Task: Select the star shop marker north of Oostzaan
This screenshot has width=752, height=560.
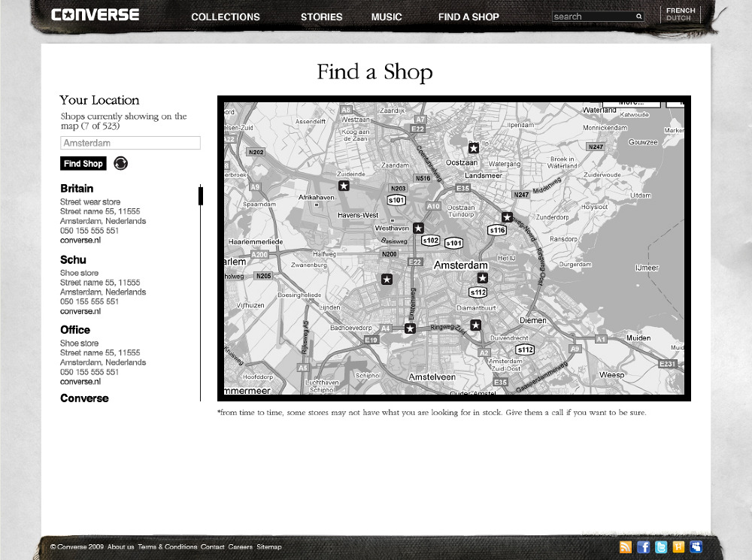Action: (x=473, y=148)
